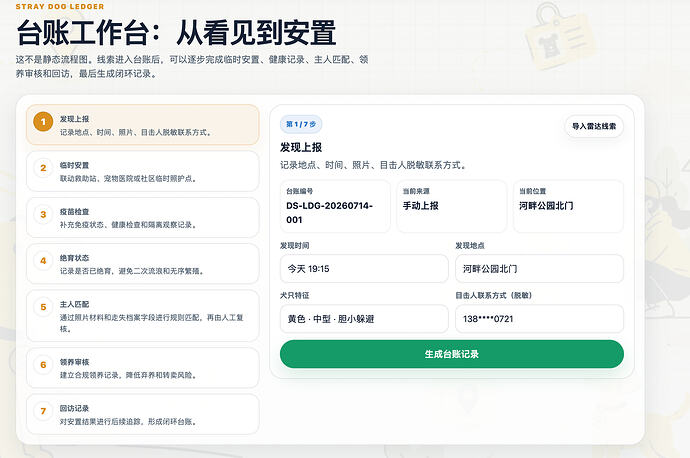Focus the 目击人联系方式 input field
Screen dimensions: 690x458
click(x=540, y=319)
